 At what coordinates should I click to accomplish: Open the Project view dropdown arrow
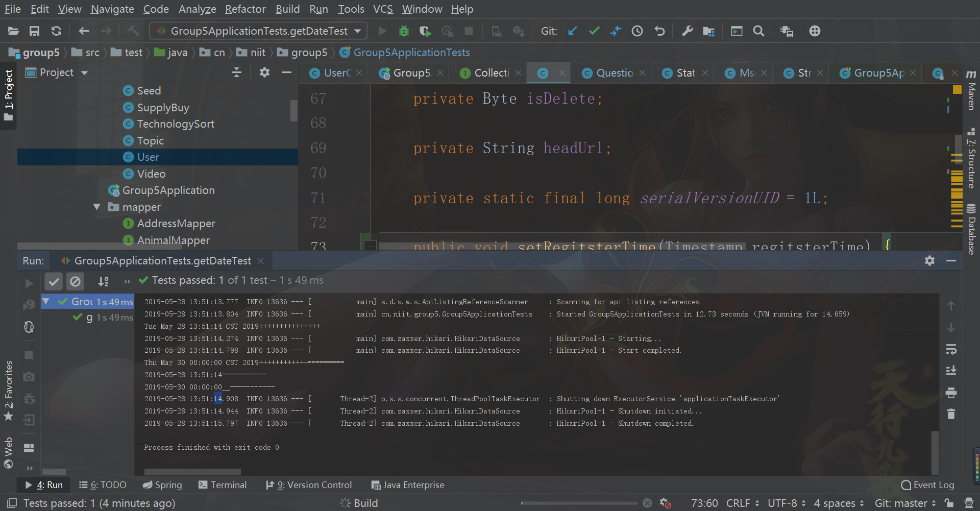click(85, 73)
